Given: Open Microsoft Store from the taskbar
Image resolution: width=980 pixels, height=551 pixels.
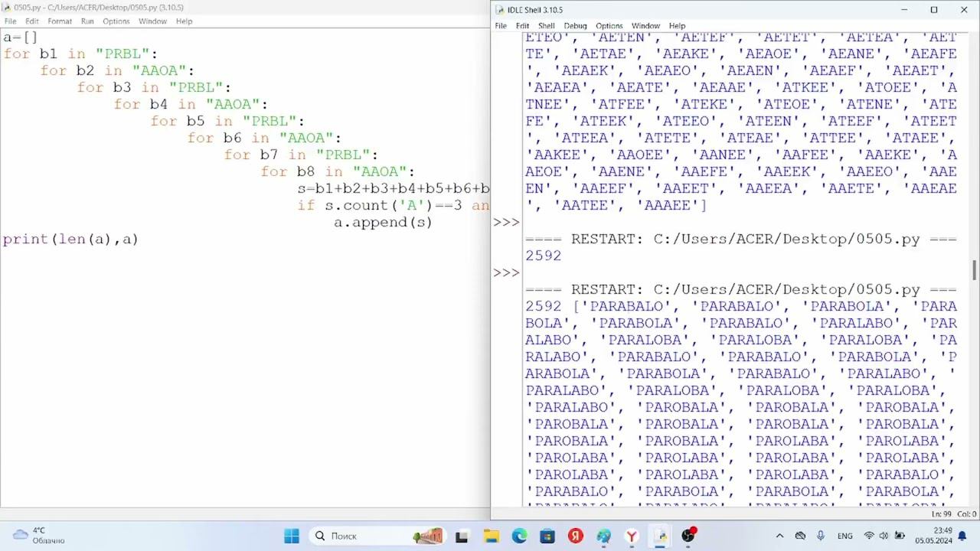Looking at the screenshot, I should (547, 536).
